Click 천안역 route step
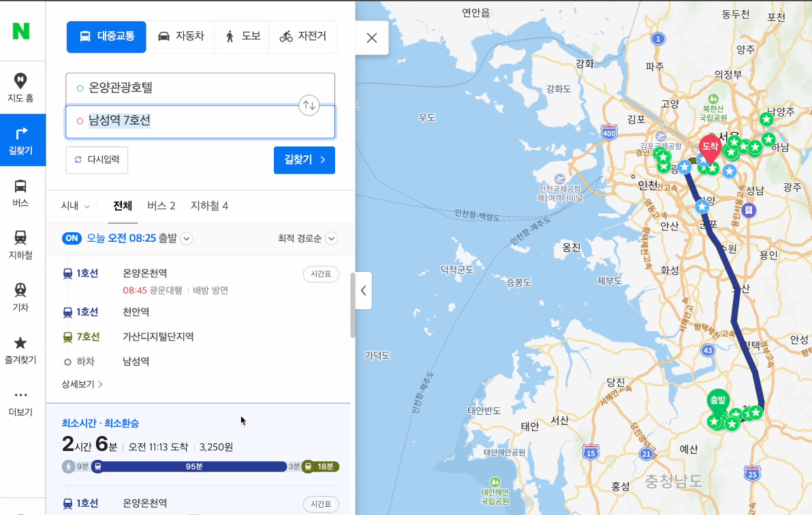The height and width of the screenshot is (515, 812). 136,312
